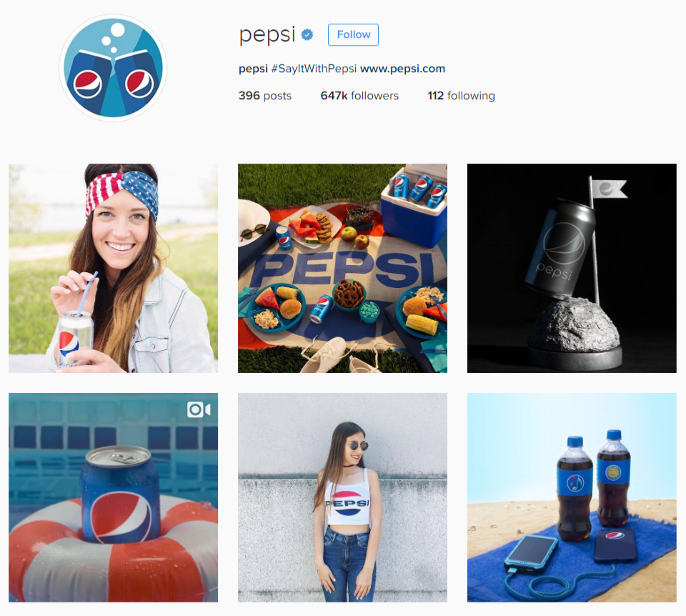Open the Pepsi bottles on beach towel post

[572, 497]
